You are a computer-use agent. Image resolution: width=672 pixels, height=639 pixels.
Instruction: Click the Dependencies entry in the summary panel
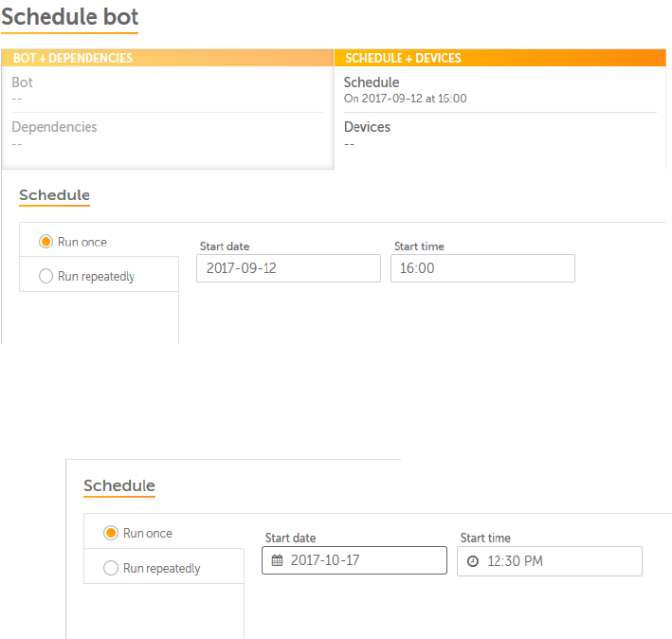(x=54, y=127)
